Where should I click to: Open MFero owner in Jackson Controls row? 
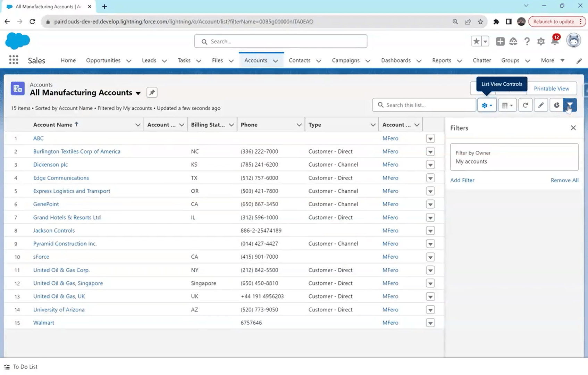click(390, 231)
